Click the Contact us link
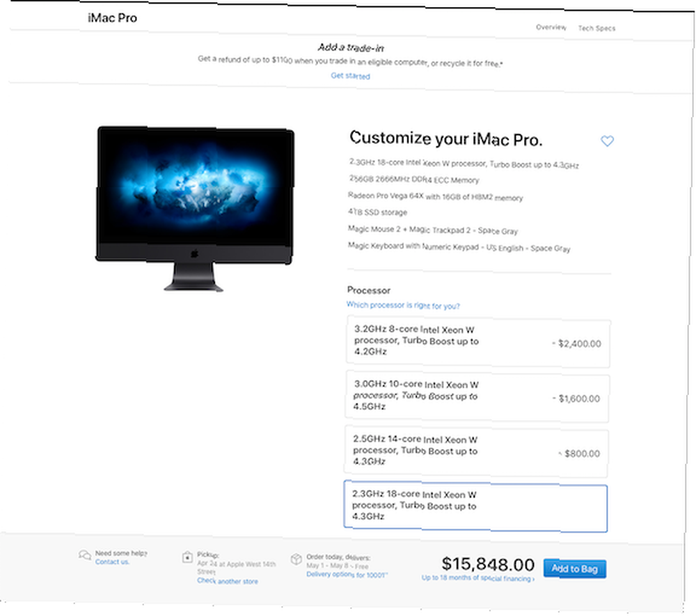 [112, 562]
